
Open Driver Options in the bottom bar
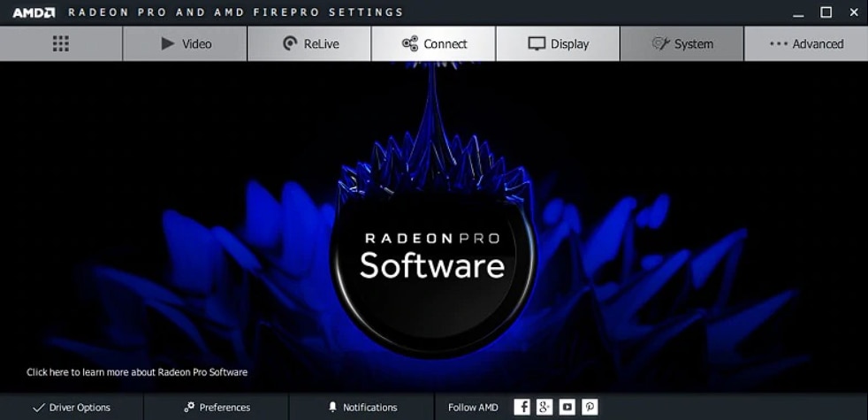tap(72, 408)
